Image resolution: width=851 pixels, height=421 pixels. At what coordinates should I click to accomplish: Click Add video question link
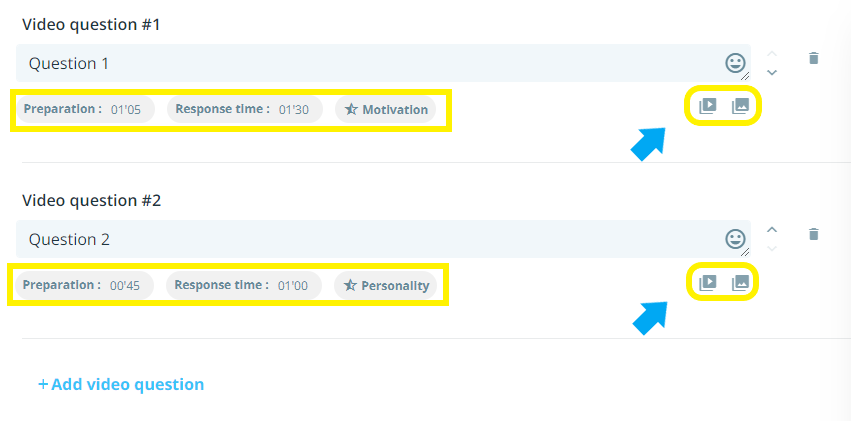pos(121,384)
